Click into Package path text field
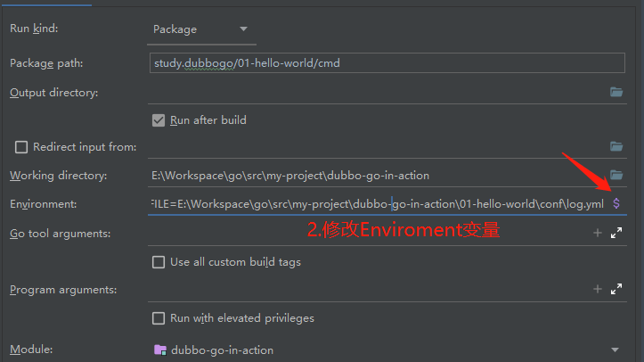Screen dimensions: 644x362 pos(387,63)
